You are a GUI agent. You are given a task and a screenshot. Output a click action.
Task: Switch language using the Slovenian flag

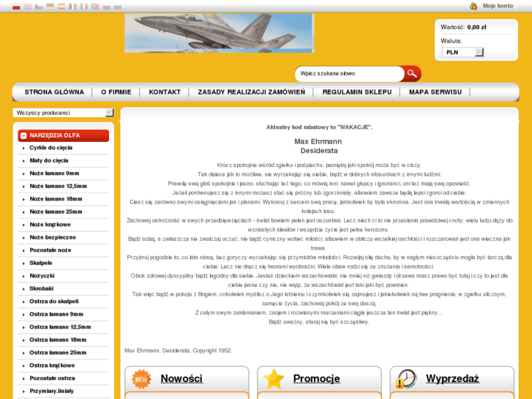118,7
